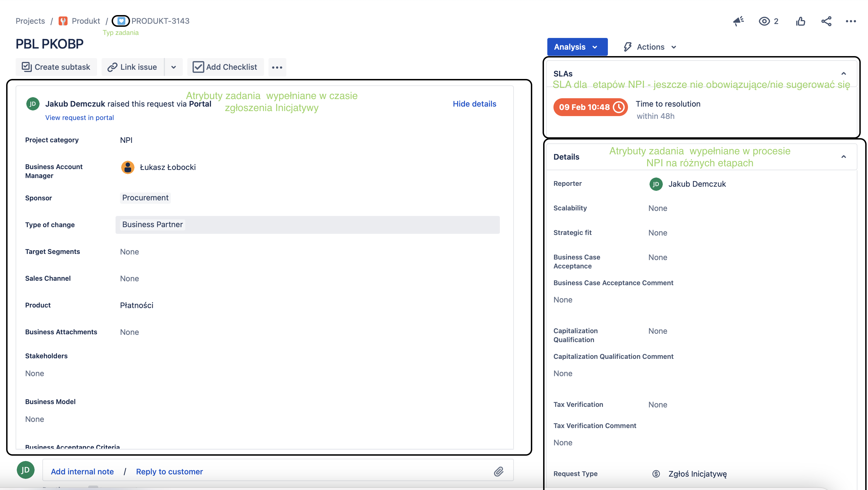Screen dimensions: 868x490
Task: Vote using the thumbs up icon
Action: click(x=800, y=21)
